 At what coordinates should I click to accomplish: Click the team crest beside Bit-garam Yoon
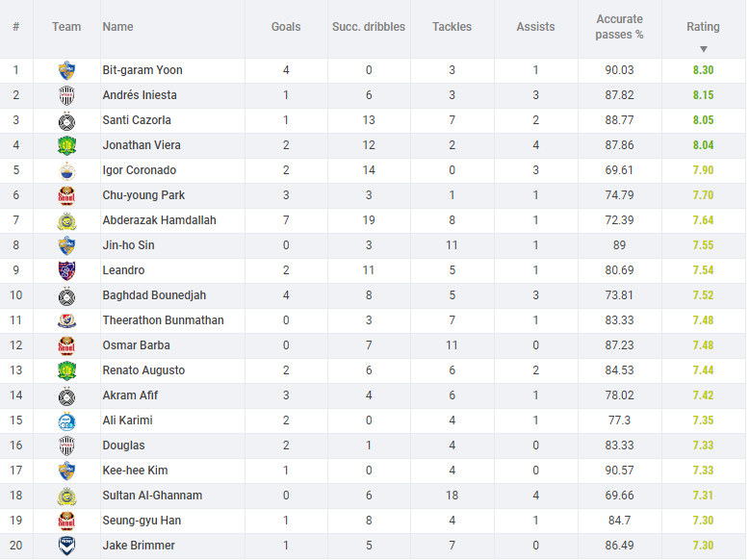click(x=66, y=70)
